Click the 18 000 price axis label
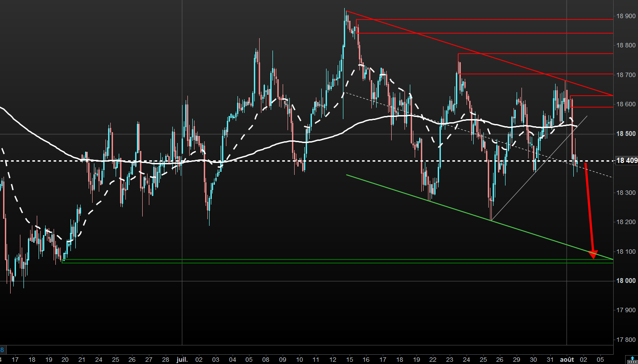The width and height of the screenshot is (638, 364). tap(626, 281)
